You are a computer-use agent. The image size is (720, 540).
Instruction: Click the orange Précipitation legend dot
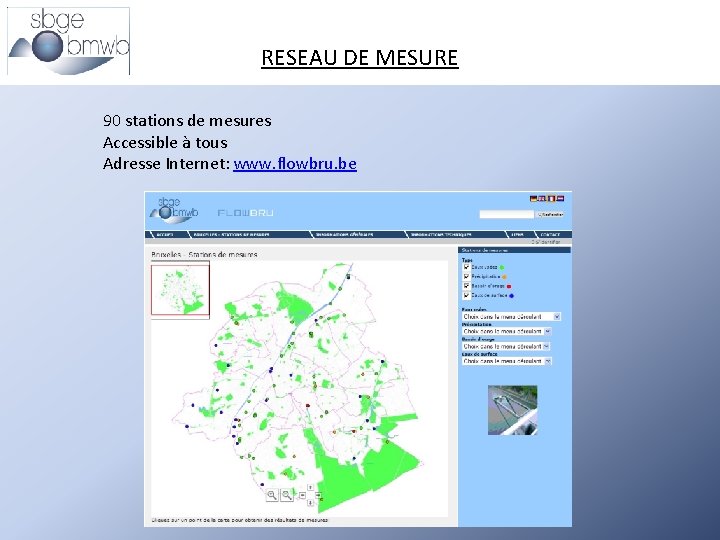[x=504, y=277]
